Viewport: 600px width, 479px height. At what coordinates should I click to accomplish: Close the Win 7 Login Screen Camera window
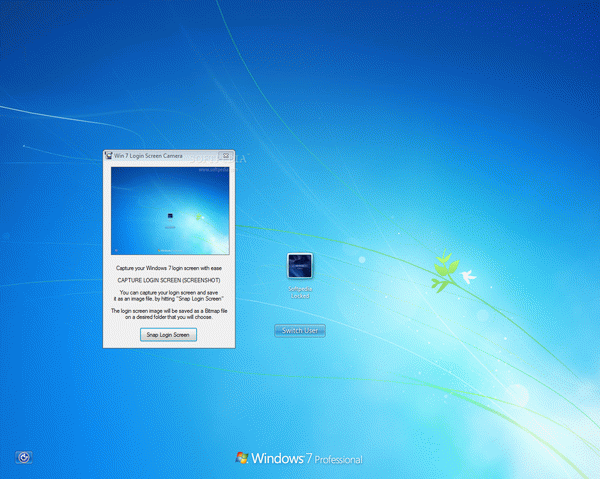[226, 156]
